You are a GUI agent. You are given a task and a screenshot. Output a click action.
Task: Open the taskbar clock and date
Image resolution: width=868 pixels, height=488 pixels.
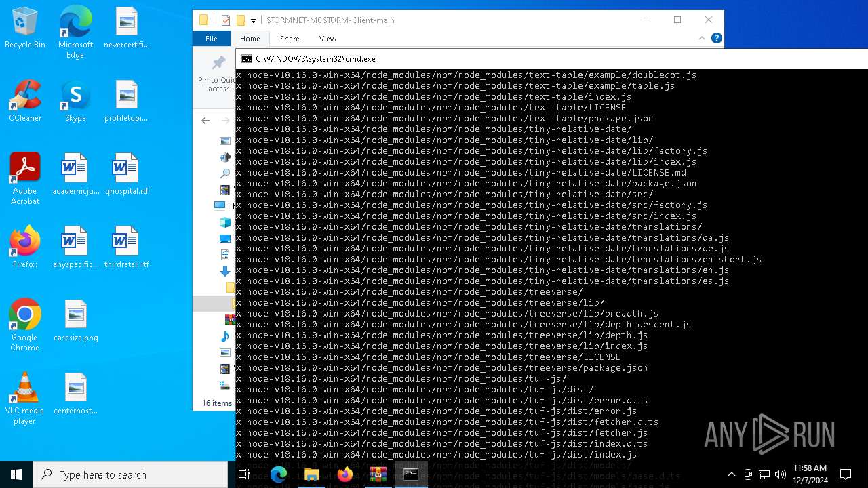click(810, 474)
